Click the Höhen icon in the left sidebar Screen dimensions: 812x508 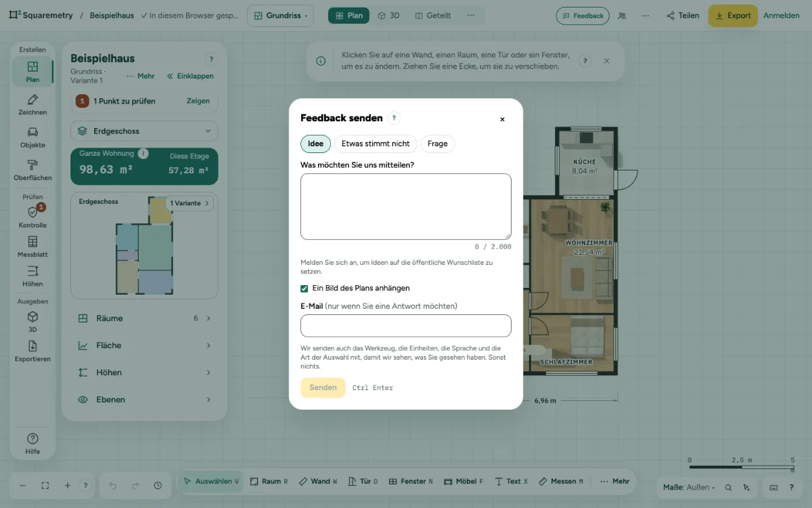[x=32, y=276]
